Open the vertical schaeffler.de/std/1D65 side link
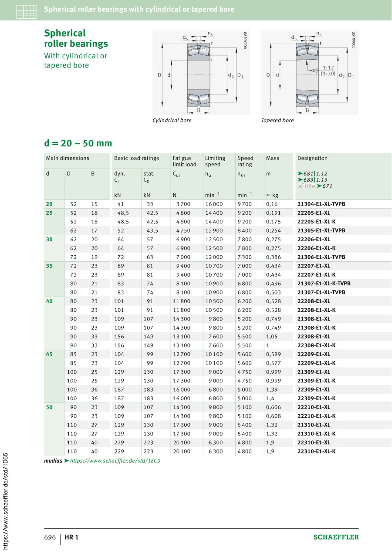This screenshot has width=392, height=554. [5, 500]
